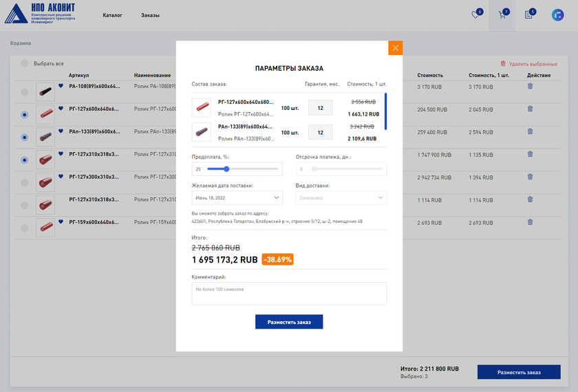Open the orders document icon in header
Screen dimensions: 578x392
click(528, 14)
